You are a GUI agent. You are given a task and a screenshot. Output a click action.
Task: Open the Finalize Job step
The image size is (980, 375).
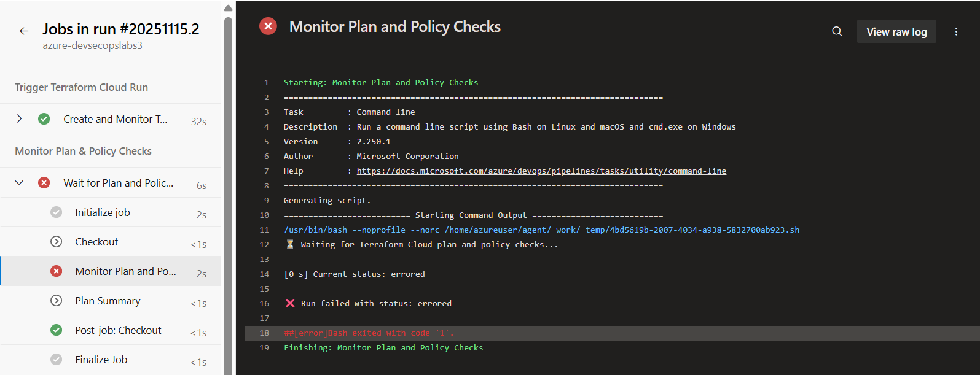click(x=101, y=360)
